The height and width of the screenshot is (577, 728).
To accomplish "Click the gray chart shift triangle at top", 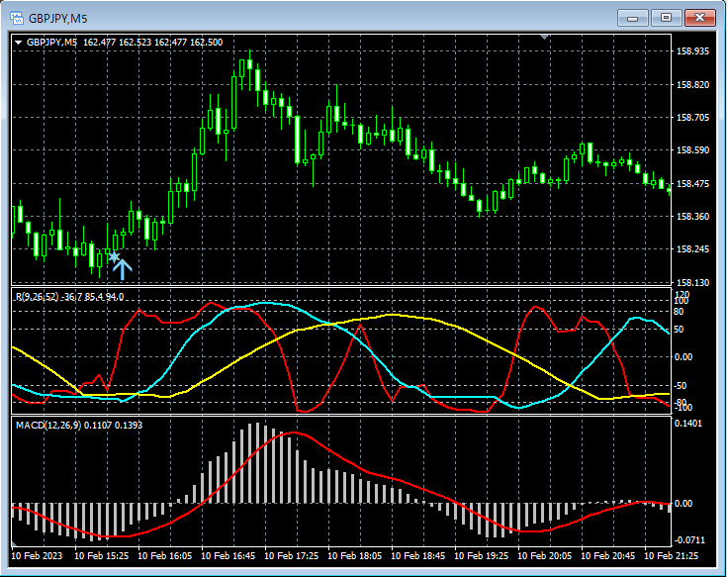I will pyautogui.click(x=543, y=38).
